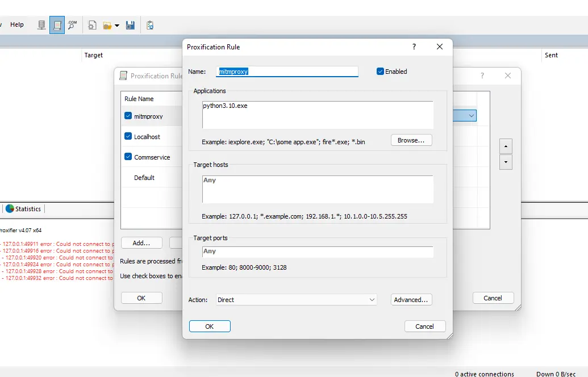Disable the Localhost rule checkbox
The image size is (588, 377).
(128, 136)
